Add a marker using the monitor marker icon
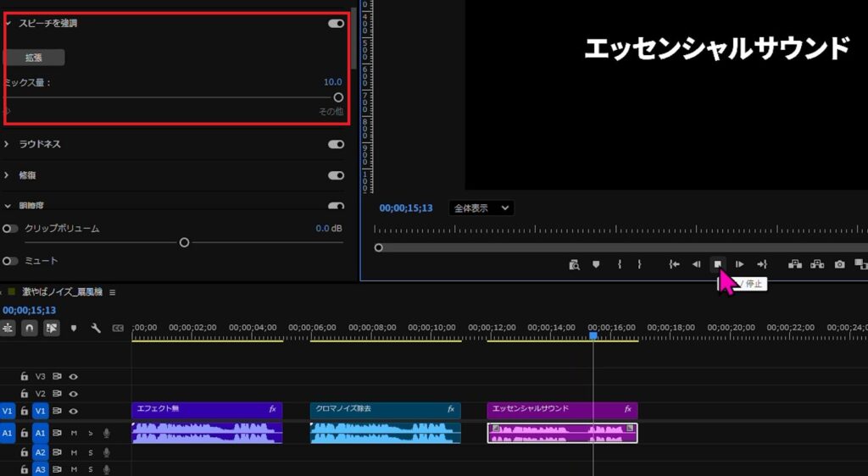The width and height of the screenshot is (868, 476). point(596,264)
